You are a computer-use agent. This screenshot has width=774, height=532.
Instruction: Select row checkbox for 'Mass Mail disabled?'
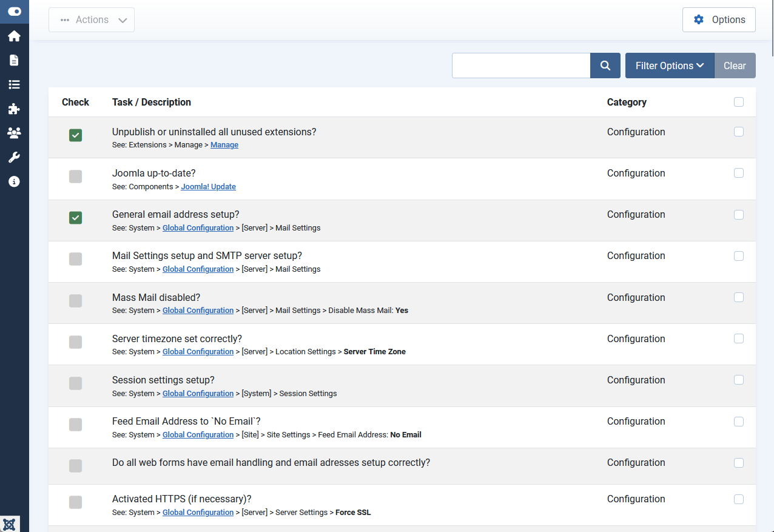(738, 297)
